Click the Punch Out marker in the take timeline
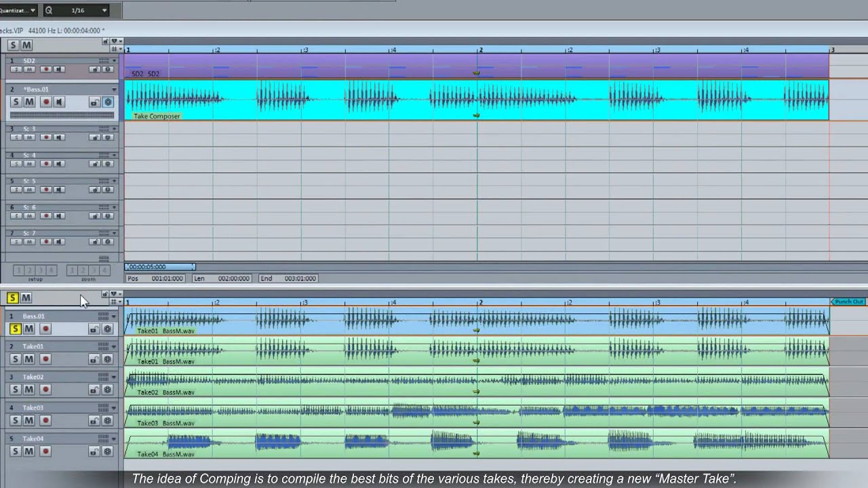The image size is (868, 488). coord(848,302)
